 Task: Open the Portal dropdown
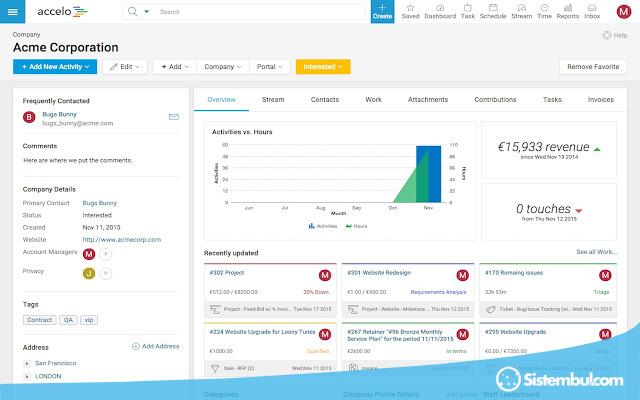click(x=269, y=67)
